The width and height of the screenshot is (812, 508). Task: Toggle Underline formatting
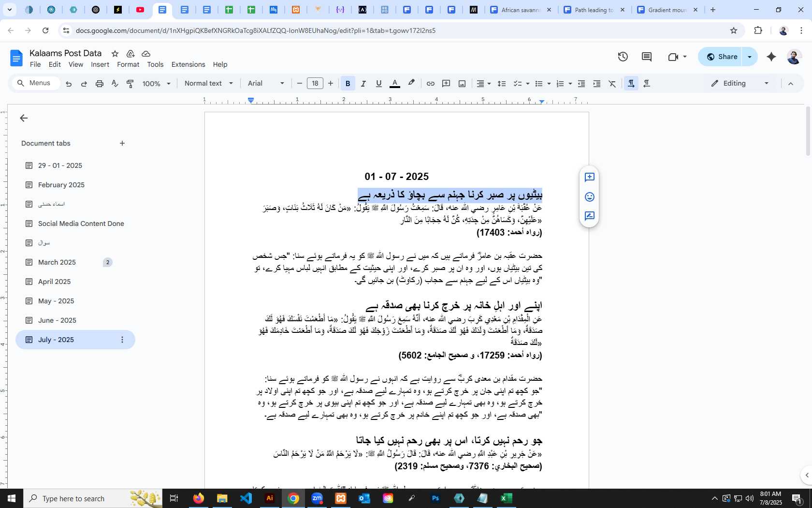(x=379, y=84)
